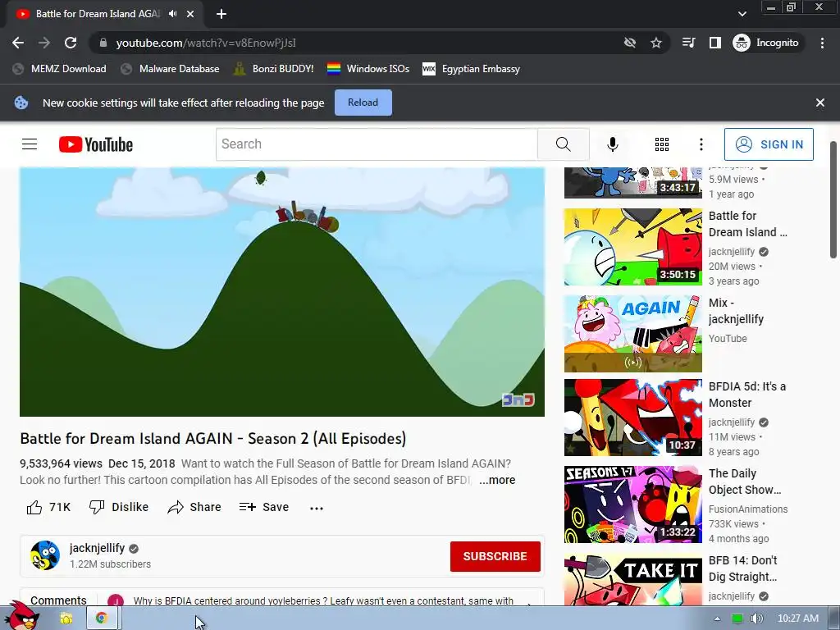
Task: Open the jacknjellify channel avatar
Action: point(45,555)
